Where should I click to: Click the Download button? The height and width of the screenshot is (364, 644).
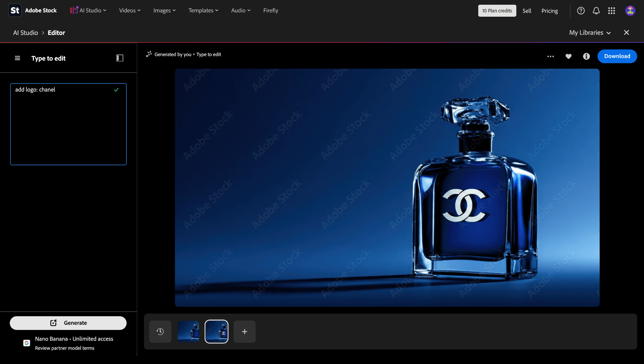pos(617,56)
